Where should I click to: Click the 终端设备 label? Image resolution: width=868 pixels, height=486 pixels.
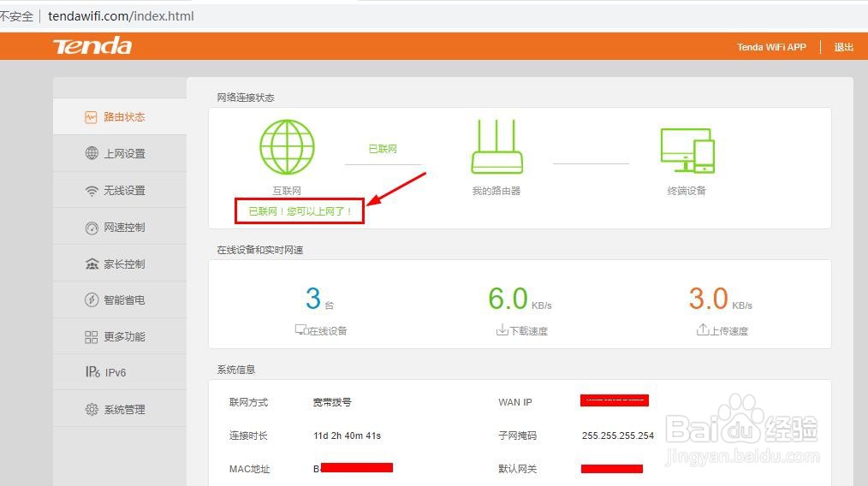[687, 191]
